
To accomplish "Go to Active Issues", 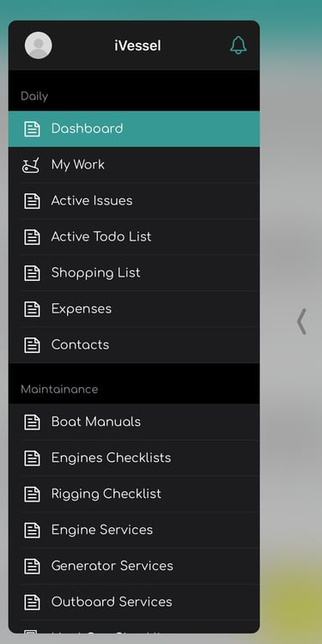I will pyautogui.click(x=134, y=201).
